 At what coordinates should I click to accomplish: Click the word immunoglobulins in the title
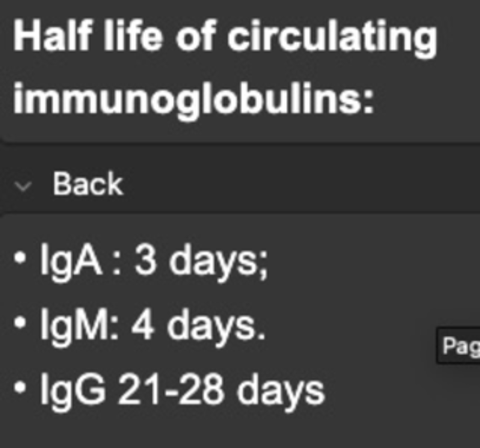click(192, 98)
